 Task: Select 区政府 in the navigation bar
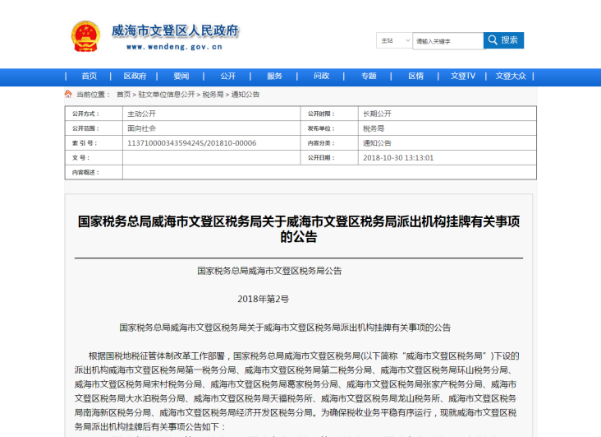pyautogui.click(x=135, y=76)
